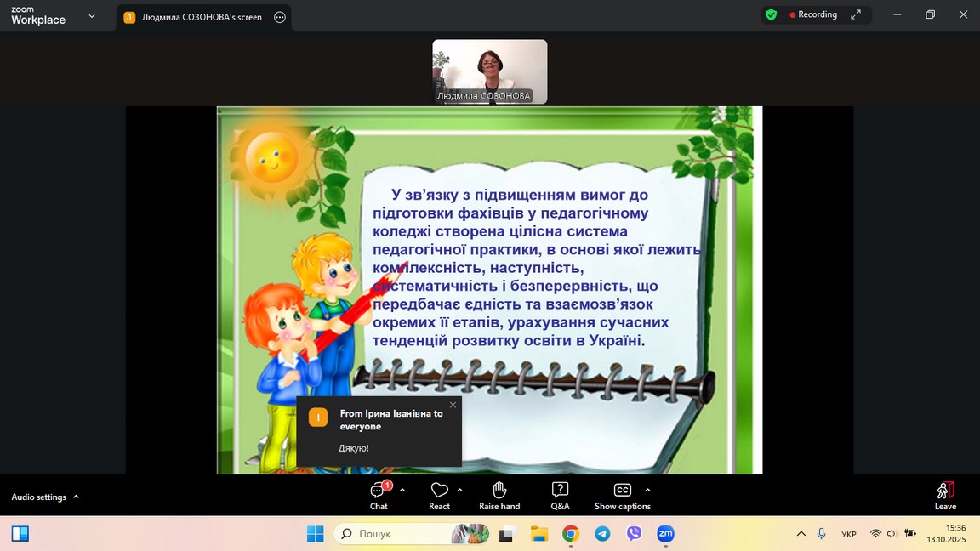Raise hand in the meeting

[x=499, y=496]
